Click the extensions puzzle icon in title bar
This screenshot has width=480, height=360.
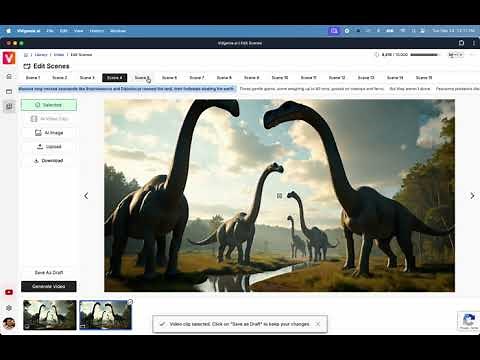[461, 43]
